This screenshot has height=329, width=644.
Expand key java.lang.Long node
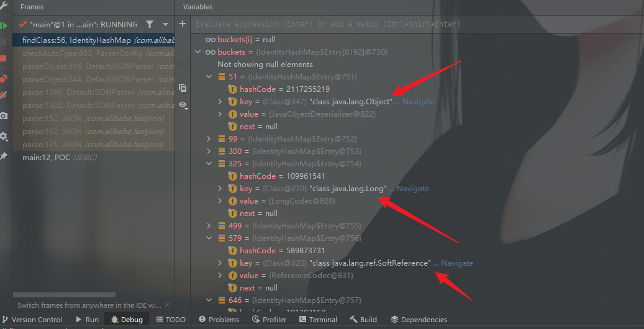pos(220,189)
